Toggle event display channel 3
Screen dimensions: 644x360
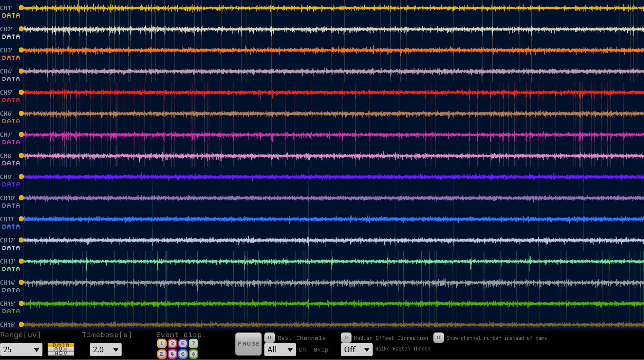pyautogui.click(x=172, y=343)
